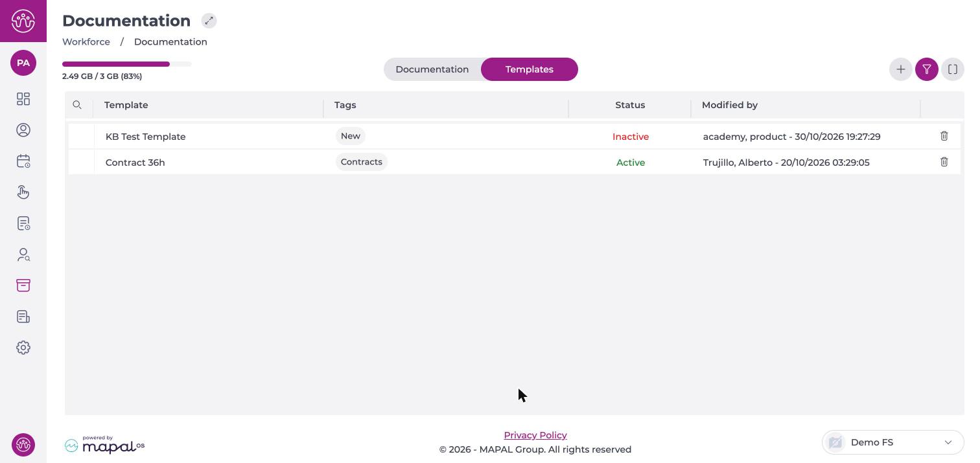The height and width of the screenshot is (463, 980).
Task: Open the dashboard grid icon in sidebar
Action: click(x=23, y=99)
